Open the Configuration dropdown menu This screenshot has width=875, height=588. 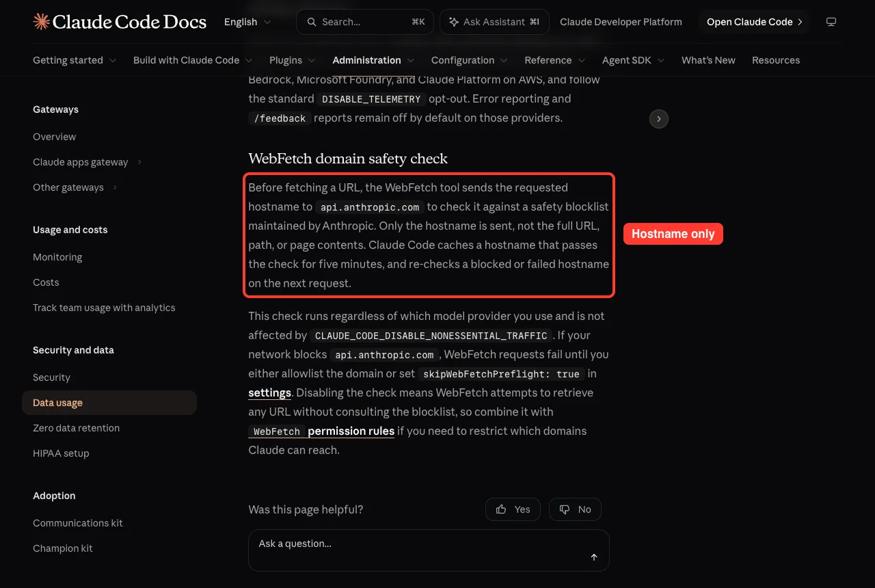(x=470, y=60)
